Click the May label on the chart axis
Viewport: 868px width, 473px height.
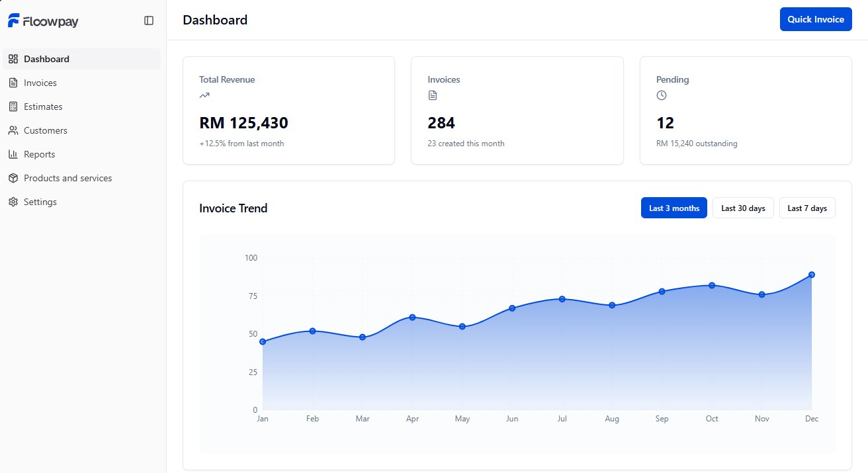[x=462, y=419]
